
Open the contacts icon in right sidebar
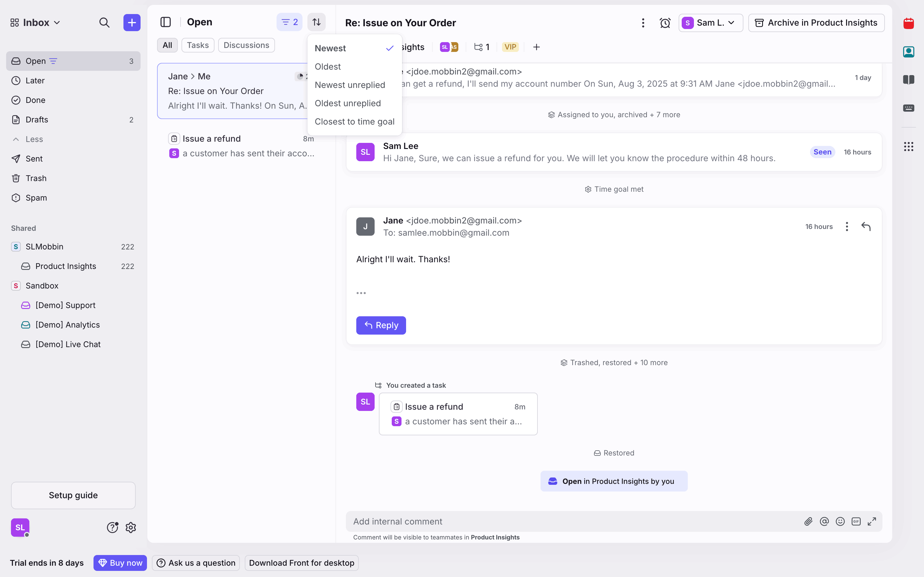click(x=908, y=52)
